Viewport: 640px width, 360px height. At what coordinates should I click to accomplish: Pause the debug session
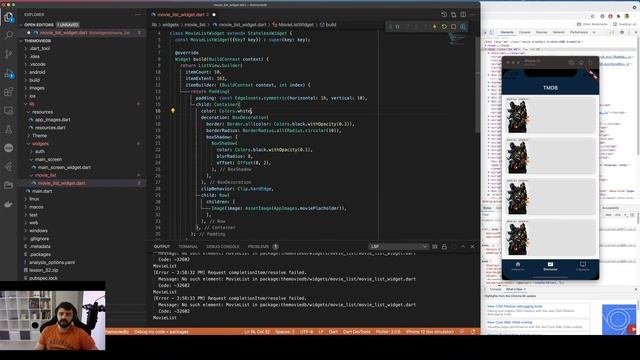[398, 27]
